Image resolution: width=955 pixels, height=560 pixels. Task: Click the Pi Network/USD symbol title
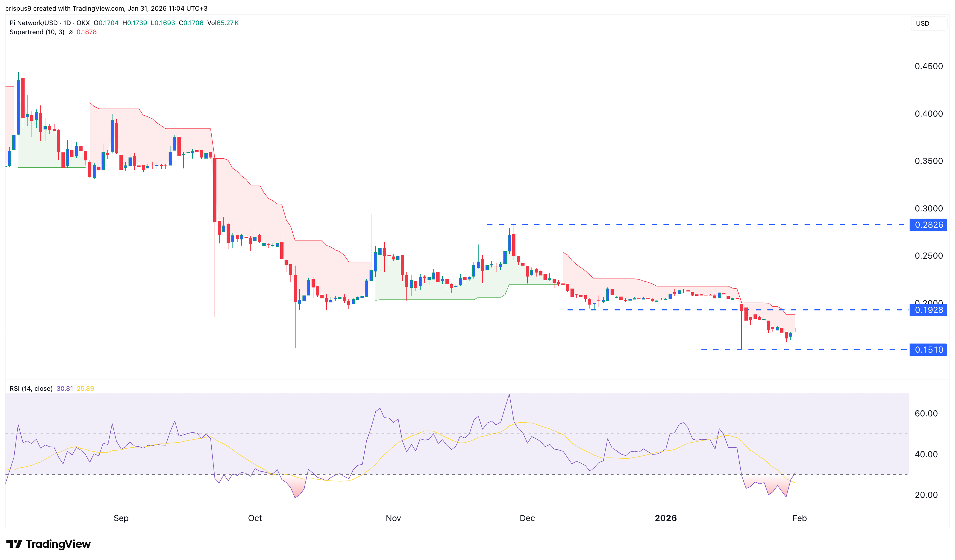pos(33,23)
